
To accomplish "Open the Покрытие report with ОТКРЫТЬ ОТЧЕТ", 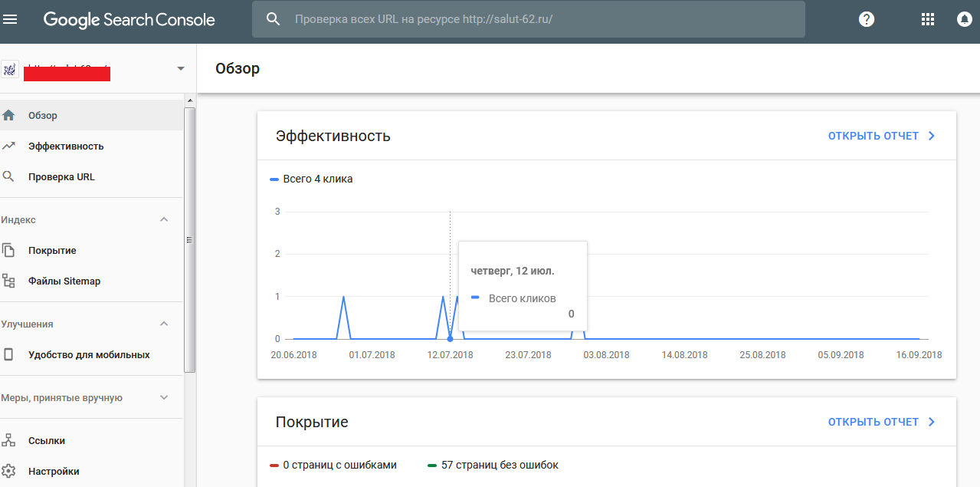I will 881,422.
